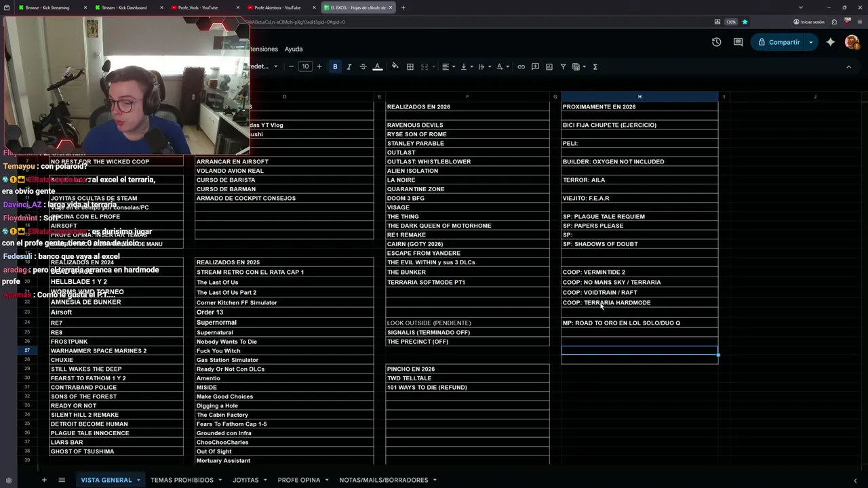Select cell COOP: TERRARIA HARDMODE
Screen dimensions: 868x488
(x=639, y=302)
